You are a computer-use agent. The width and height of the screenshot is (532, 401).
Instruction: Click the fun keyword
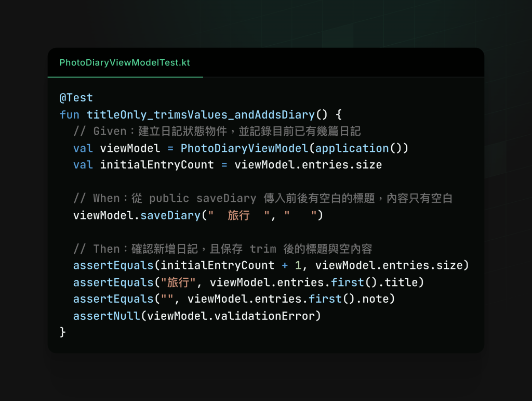coord(70,115)
